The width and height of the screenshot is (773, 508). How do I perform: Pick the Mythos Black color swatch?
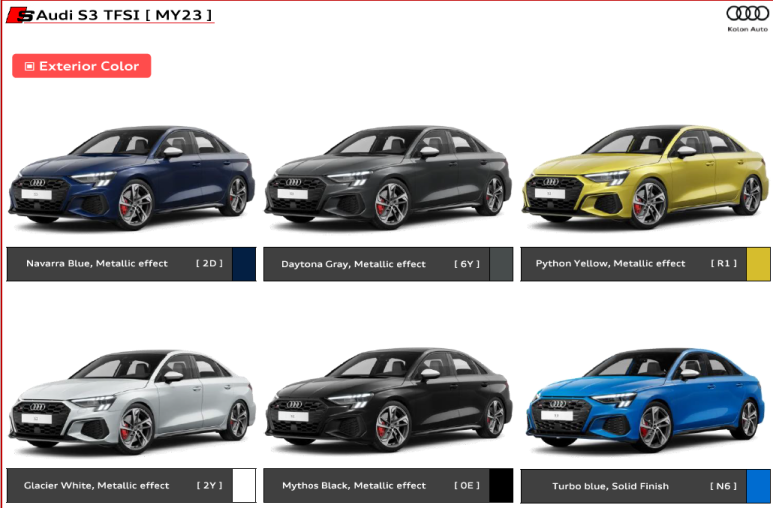click(x=501, y=486)
